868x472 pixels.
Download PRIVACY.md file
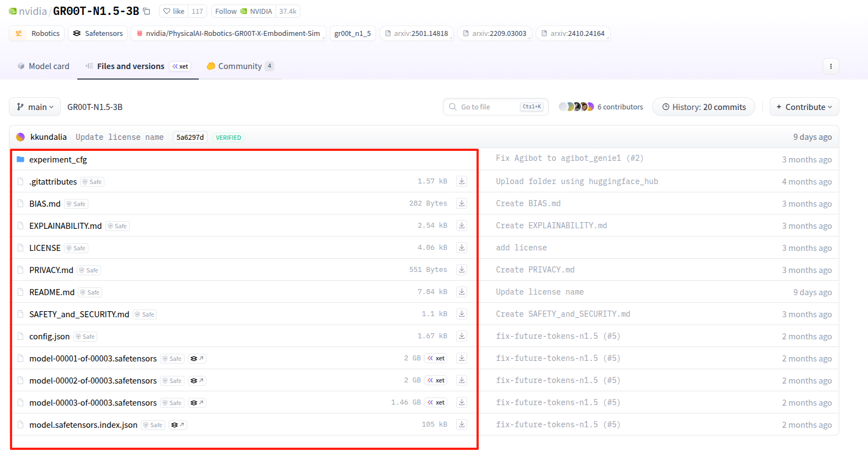[462, 270]
